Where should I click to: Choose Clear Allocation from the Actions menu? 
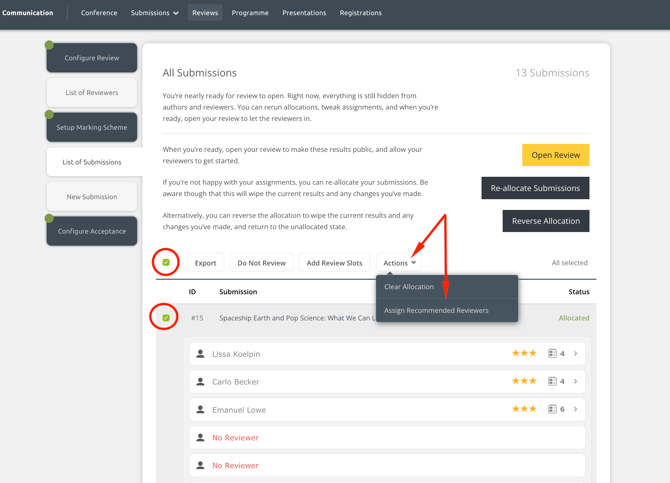[409, 287]
